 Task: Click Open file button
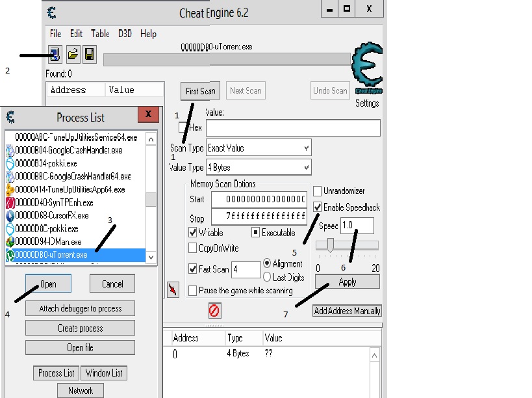[80, 347]
